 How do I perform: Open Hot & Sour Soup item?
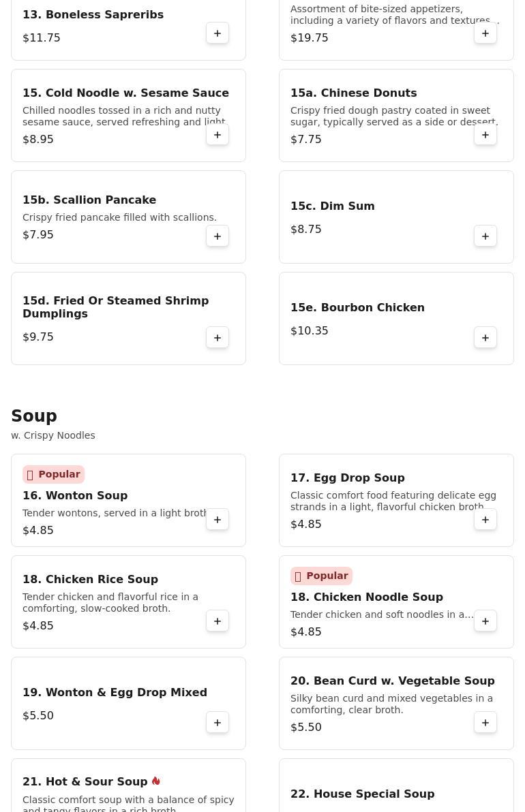[x=85, y=782]
